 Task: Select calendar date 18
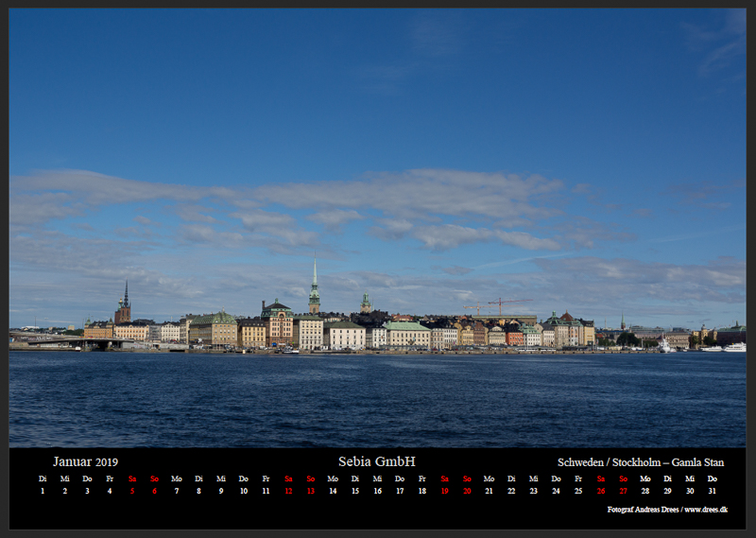pos(421,491)
